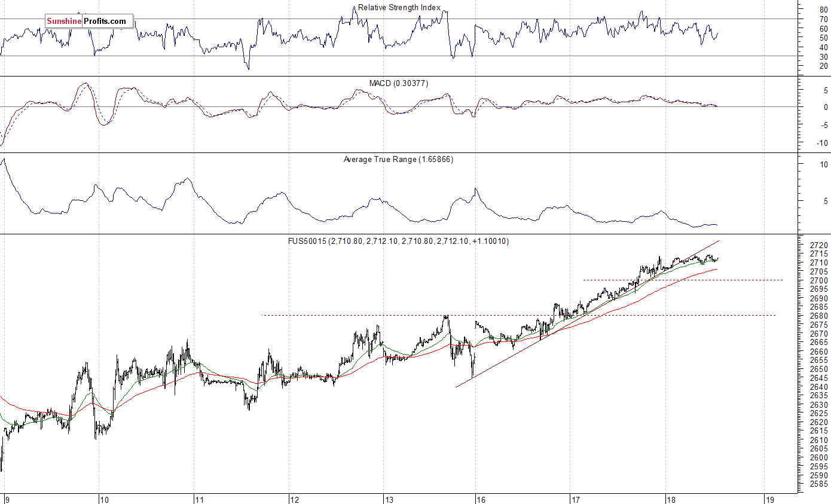The width and height of the screenshot is (831, 504).
Task: Click the Average True Range (1.65866) label
Action: (398, 160)
